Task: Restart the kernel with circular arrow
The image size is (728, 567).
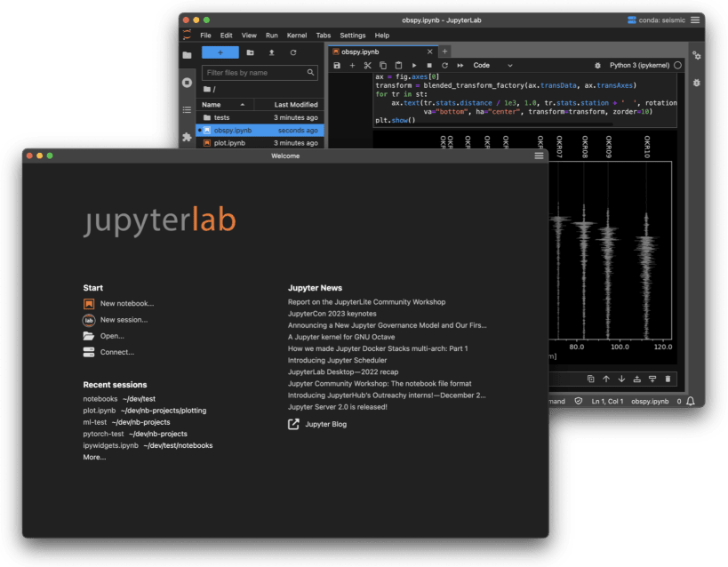Action: click(x=444, y=66)
